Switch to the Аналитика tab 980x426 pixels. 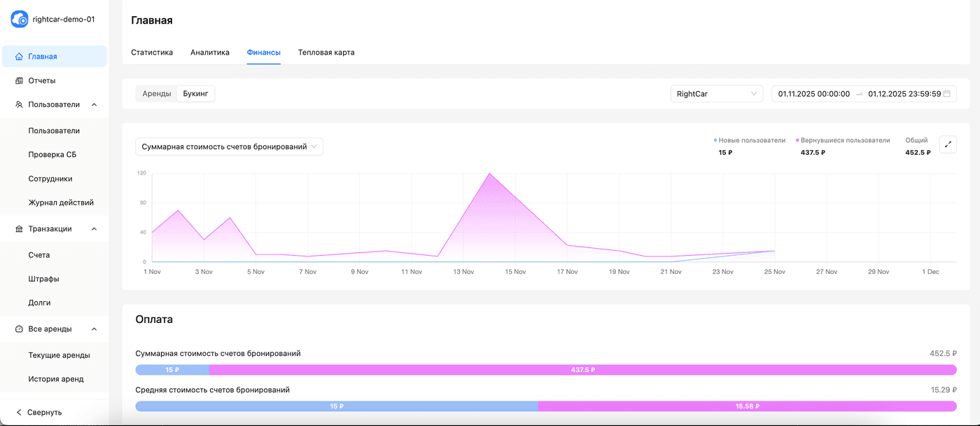pyautogui.click(x=209, y=53)
